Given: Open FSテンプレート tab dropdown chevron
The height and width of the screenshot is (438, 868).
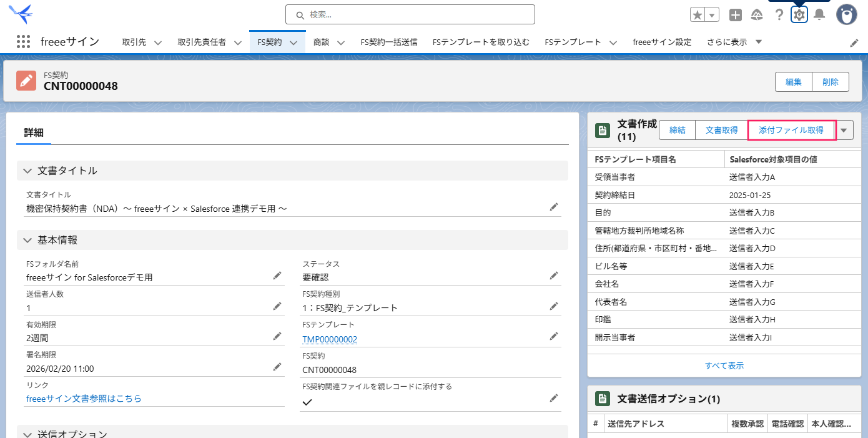Looking at the screenshot, I should [613, 42].
